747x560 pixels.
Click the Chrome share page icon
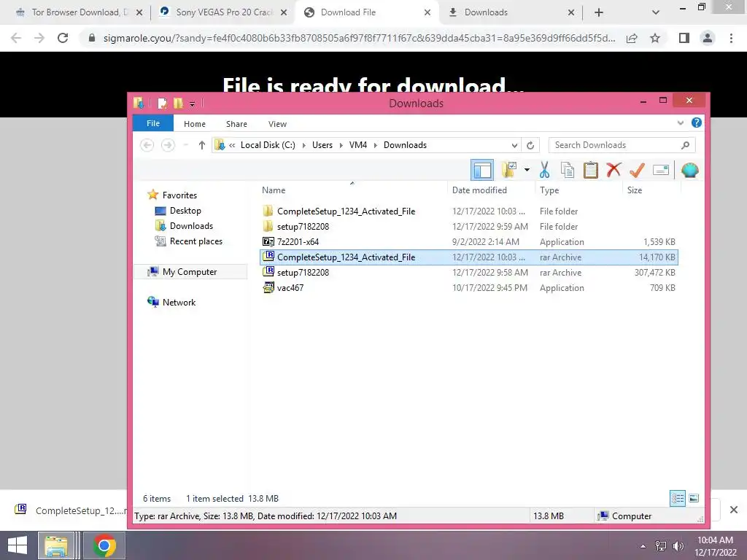(x=632, y=38)
